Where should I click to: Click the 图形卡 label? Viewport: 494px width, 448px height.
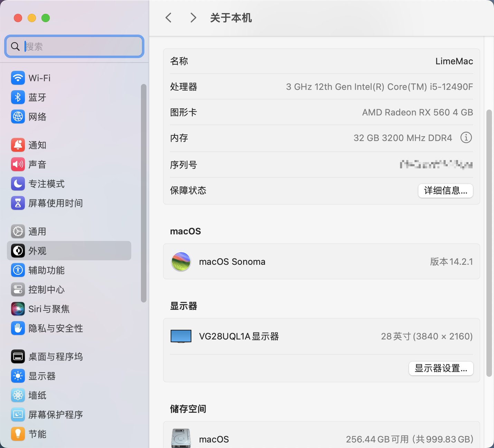click(x=183, y=112)
